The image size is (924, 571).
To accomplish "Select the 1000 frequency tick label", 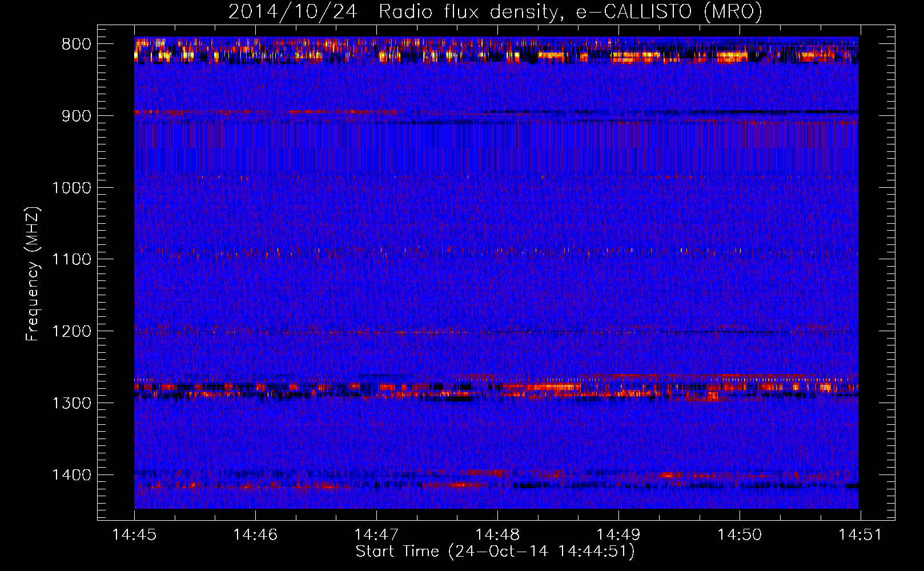I will 71,188.
